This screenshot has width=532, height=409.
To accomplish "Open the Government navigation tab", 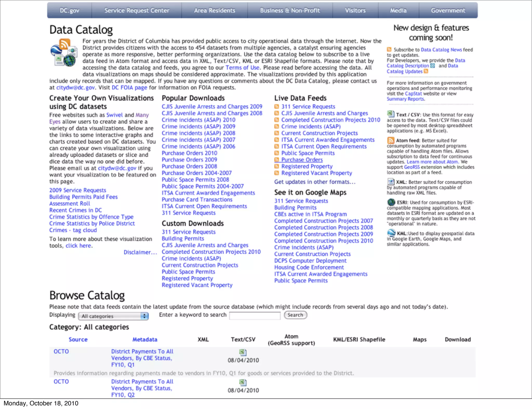I will pos(448,10).
